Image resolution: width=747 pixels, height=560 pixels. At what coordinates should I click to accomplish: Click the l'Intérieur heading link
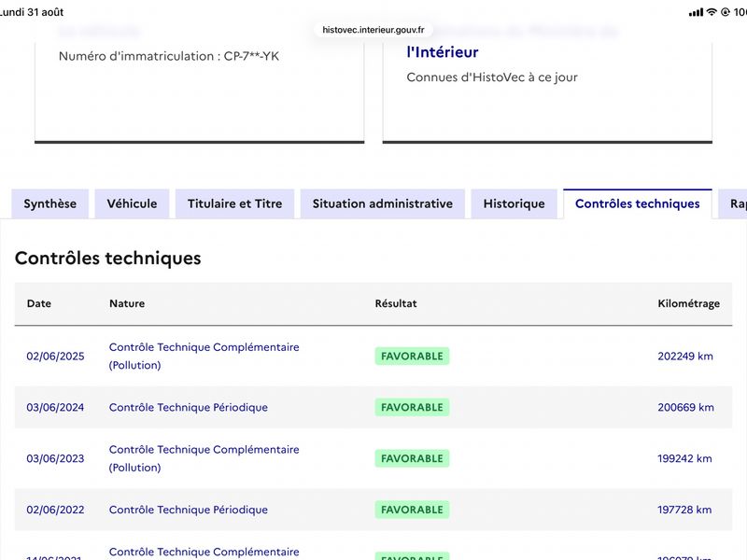[442, 52]
